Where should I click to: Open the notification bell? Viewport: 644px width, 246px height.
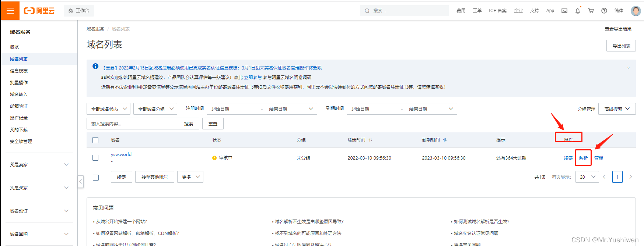577,11
